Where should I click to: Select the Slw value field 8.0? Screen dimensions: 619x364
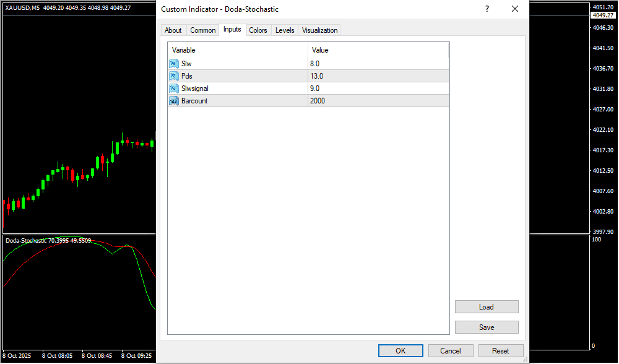[x=378, y=63]
